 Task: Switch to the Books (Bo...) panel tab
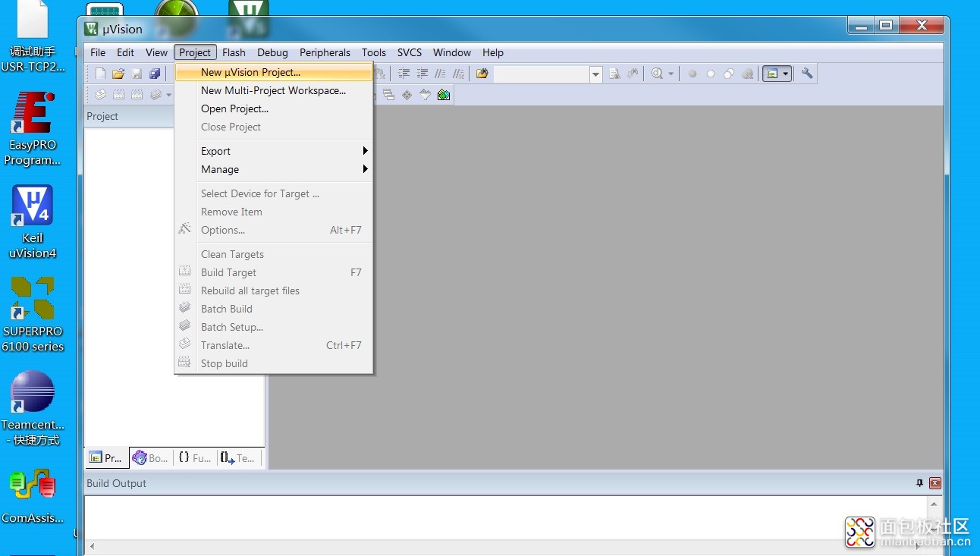click(x=150, y=458)
